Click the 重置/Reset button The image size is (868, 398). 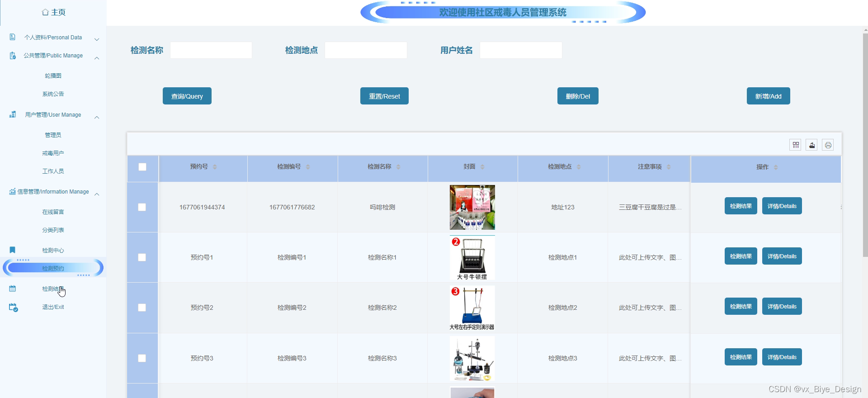click(384, 96)
